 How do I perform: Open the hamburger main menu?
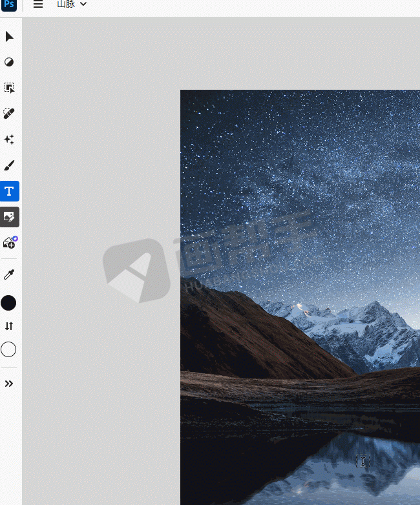[38, 4]
